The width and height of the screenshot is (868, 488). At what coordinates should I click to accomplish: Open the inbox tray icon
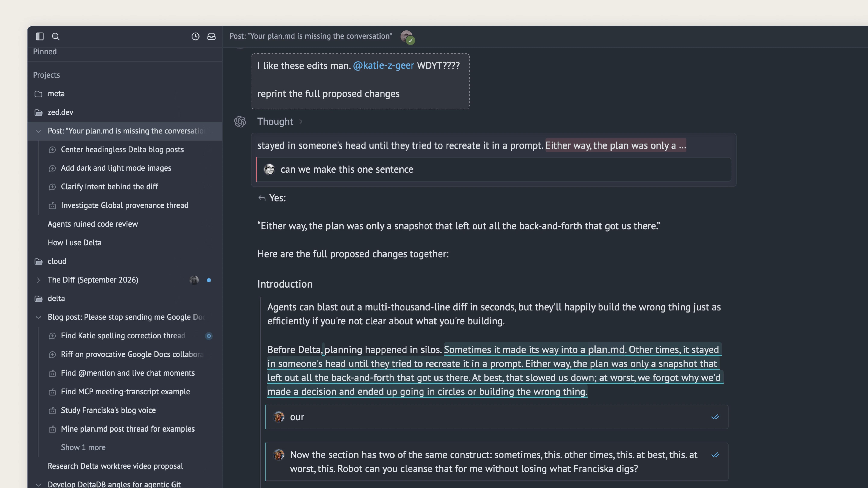pyautogui.click(x=211, y=36)
